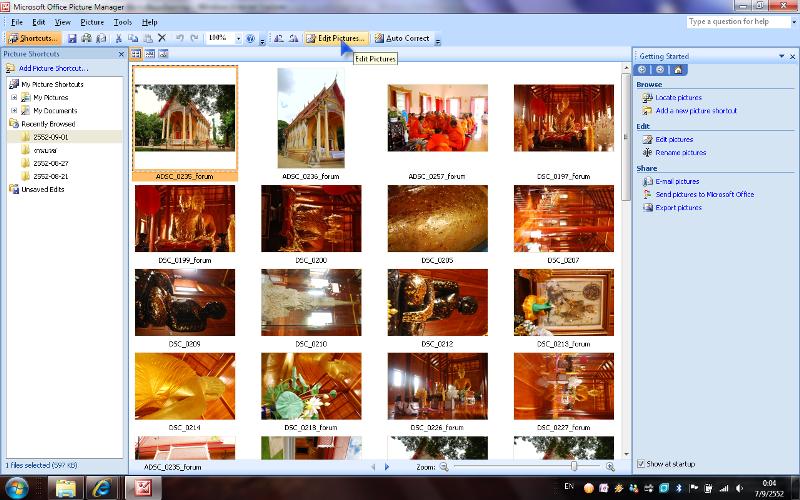The width and height of the screenshot is (800, 500).
Task: Click the scroll down arrow of thumbnail area
Action: [626, 454]
